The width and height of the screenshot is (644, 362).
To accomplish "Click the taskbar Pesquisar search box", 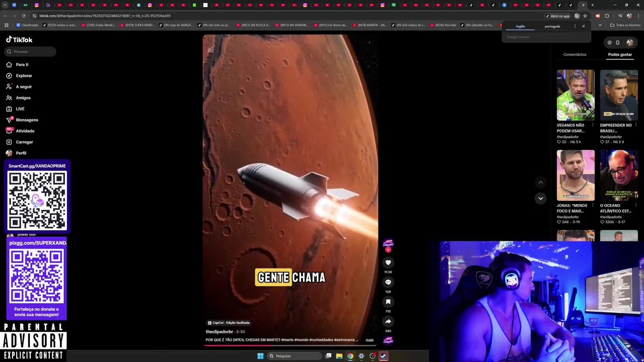I will coord(295,356).
